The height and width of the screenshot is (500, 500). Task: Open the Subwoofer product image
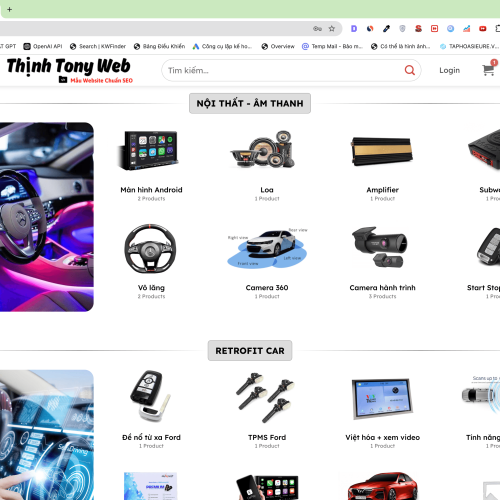point(484,150)
